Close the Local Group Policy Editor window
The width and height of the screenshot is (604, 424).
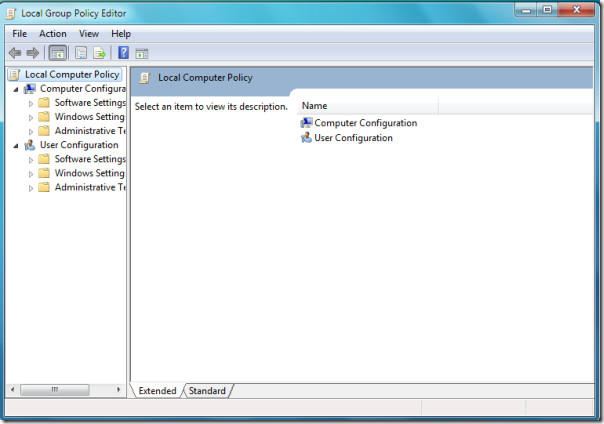tap(576, 10)
